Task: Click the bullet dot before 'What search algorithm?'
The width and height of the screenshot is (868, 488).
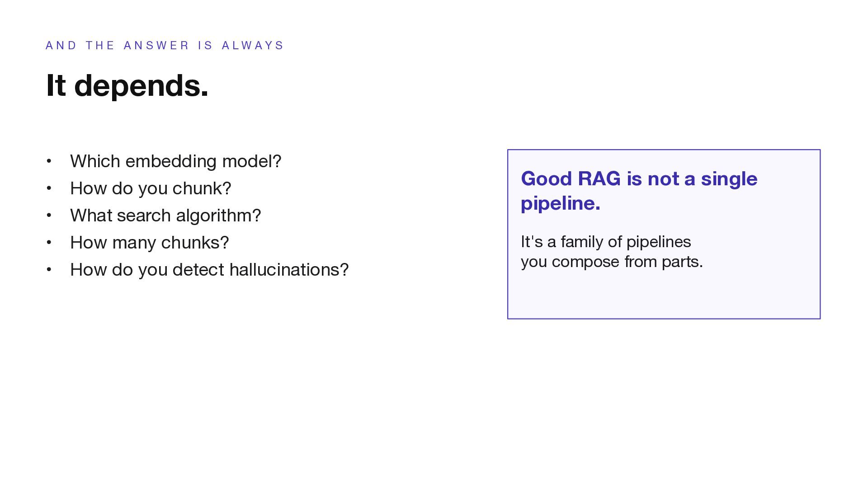Action: (x=49, y=216)
